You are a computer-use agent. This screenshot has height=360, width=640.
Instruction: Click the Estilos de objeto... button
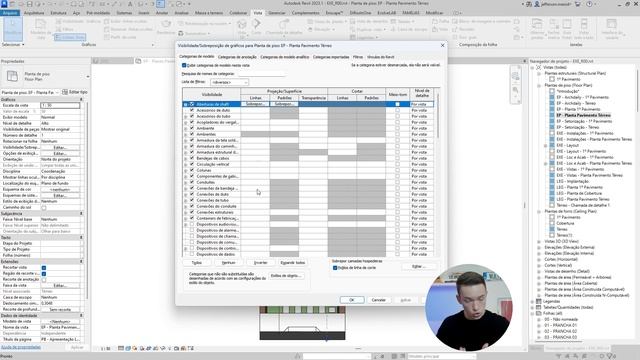pyautogui.click(x=286, y=276)
